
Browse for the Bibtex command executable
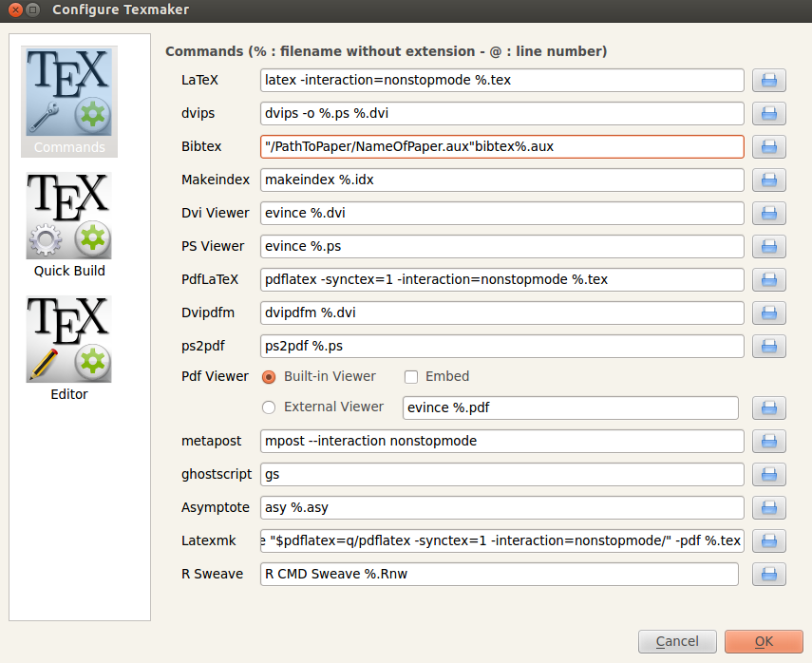pos(769,146)
